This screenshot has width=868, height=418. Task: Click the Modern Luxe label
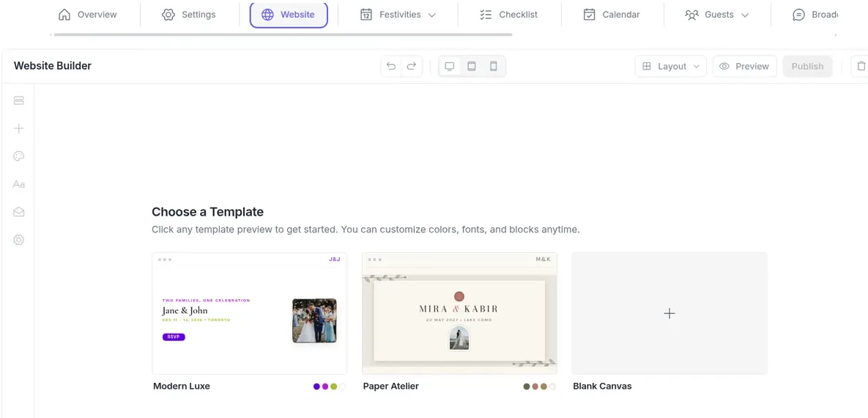click(x=182, y=386)
